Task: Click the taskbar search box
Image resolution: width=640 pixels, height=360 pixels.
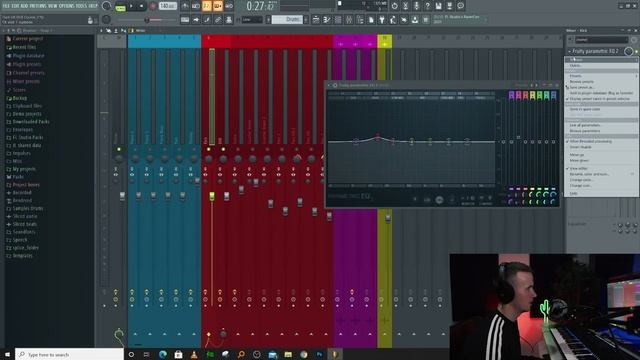Action: (x=69, y=354)
